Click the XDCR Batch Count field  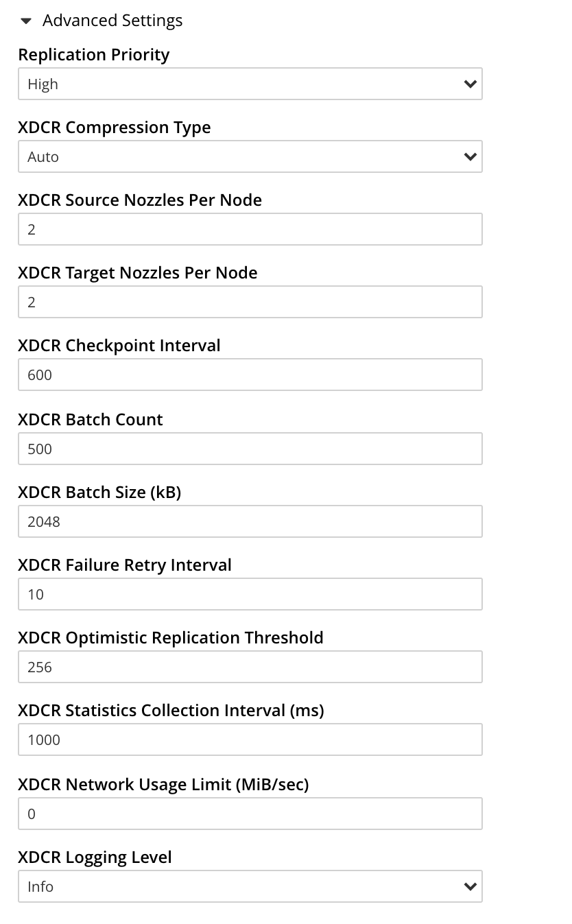click(x=250, y=449)
